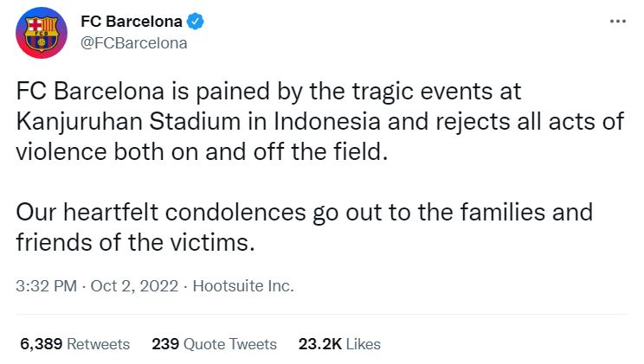
Task: Select the Oct 2, 2022 date
Action: [x=134, y=286]
